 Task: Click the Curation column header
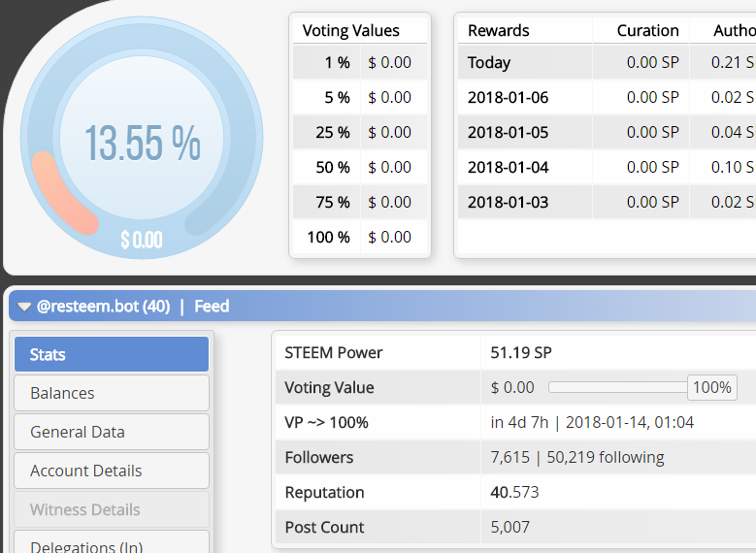pyautogui.click(x=648, y=30)
